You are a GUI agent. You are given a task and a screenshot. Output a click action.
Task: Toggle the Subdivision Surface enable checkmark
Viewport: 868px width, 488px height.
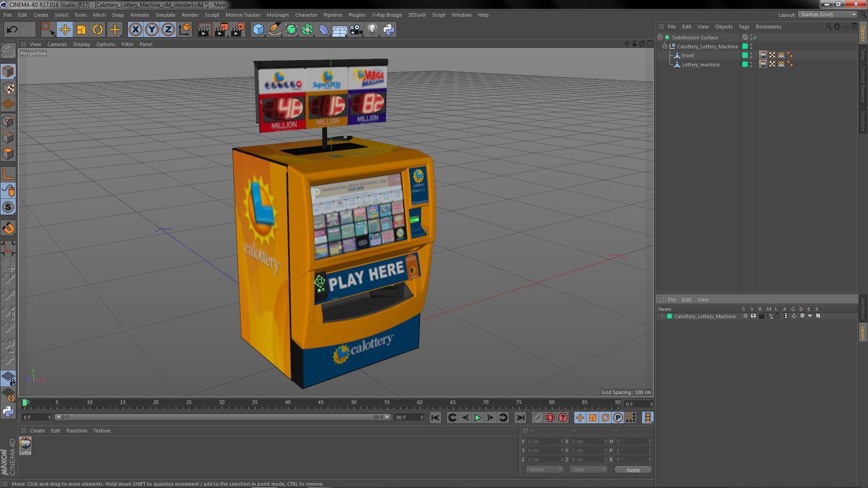tap(755, 38)
